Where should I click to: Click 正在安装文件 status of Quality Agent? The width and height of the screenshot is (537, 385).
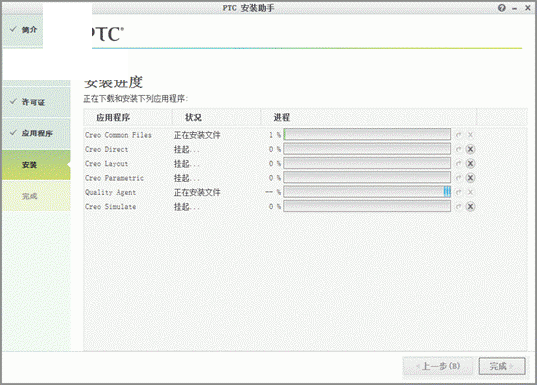pyautogui.click(x=197, y=192)
